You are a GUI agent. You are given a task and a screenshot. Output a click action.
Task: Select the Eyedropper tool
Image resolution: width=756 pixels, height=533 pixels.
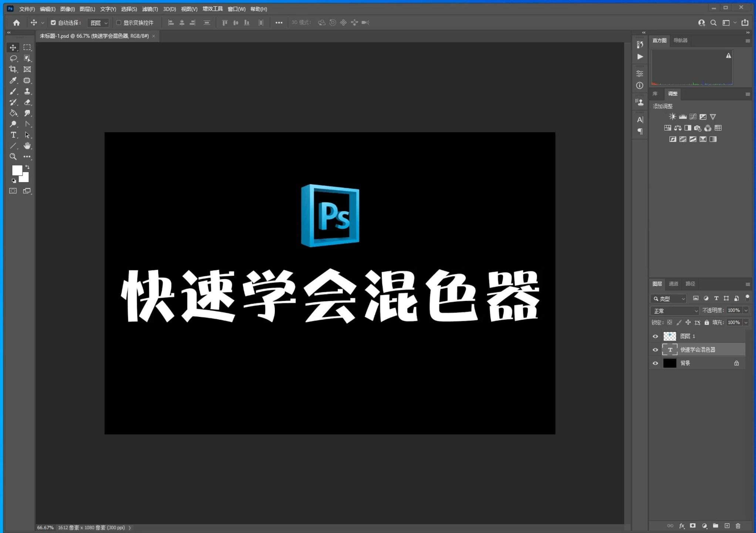13,80
